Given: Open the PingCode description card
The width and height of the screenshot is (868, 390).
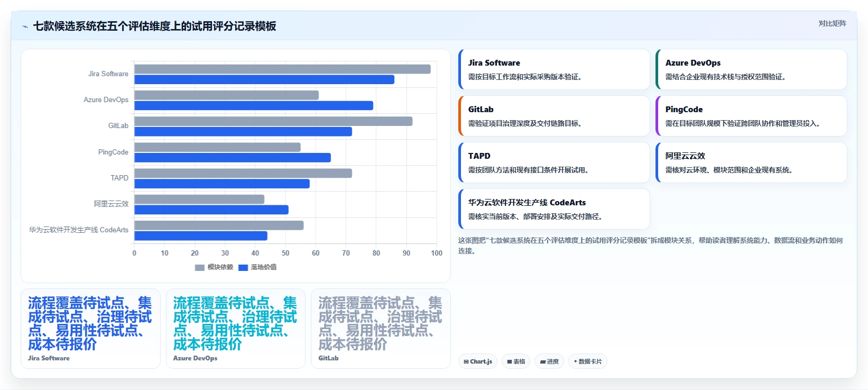Looking at the screenshot, I should pyautogui.click(x=751, y=116).
